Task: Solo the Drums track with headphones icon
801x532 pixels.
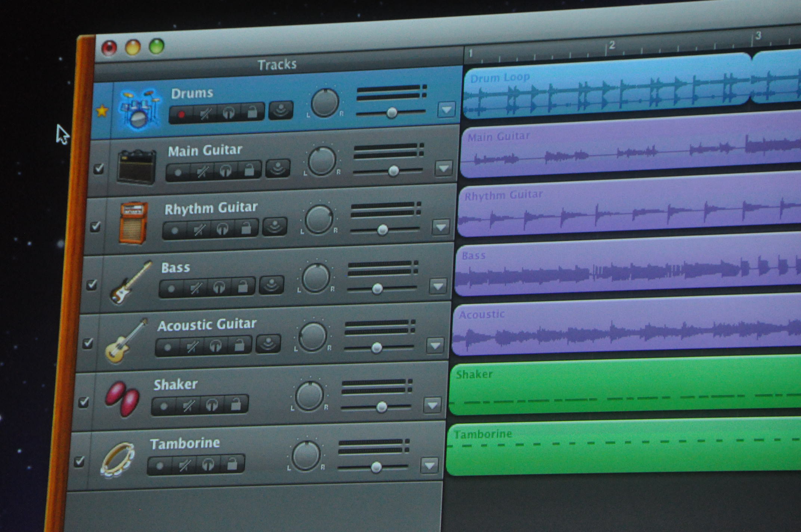Action: pos(229,112)
